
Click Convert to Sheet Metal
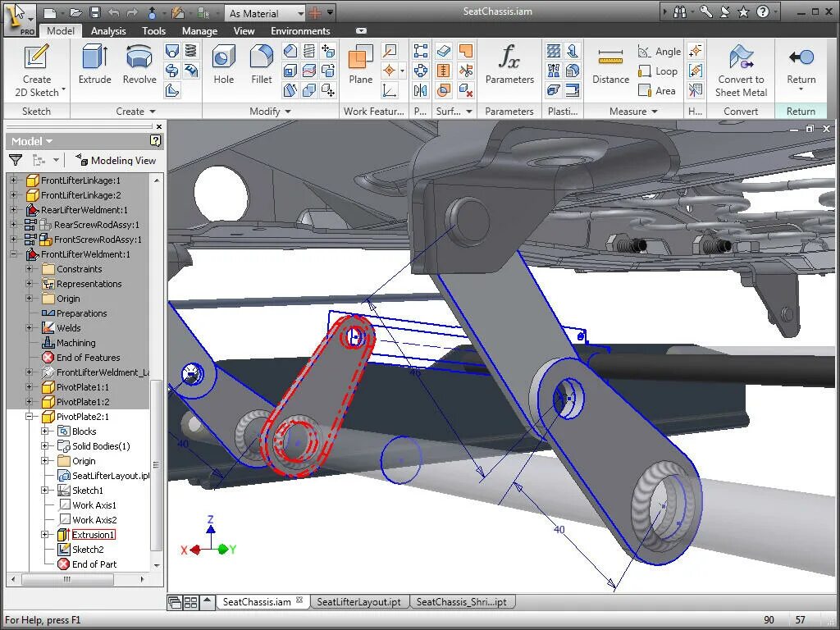tap(741, 71)
